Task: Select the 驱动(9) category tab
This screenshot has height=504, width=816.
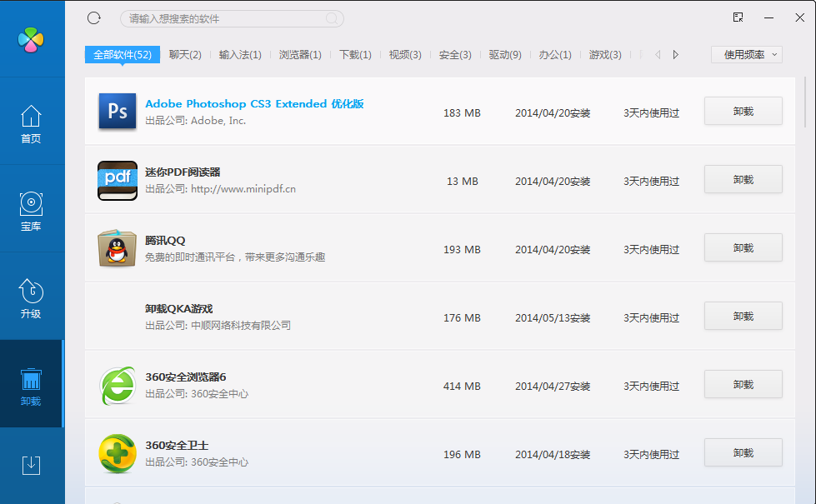Action: pyautogui.click(x=505, y=55)
